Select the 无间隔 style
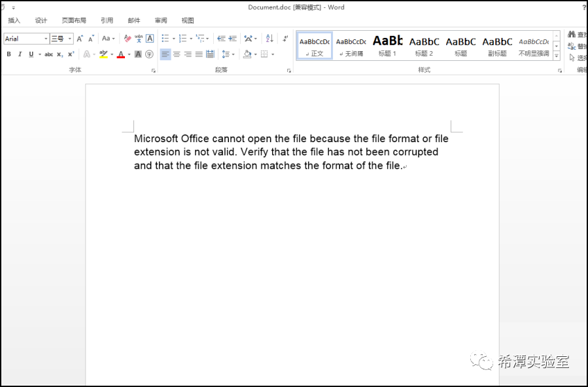 351,46
